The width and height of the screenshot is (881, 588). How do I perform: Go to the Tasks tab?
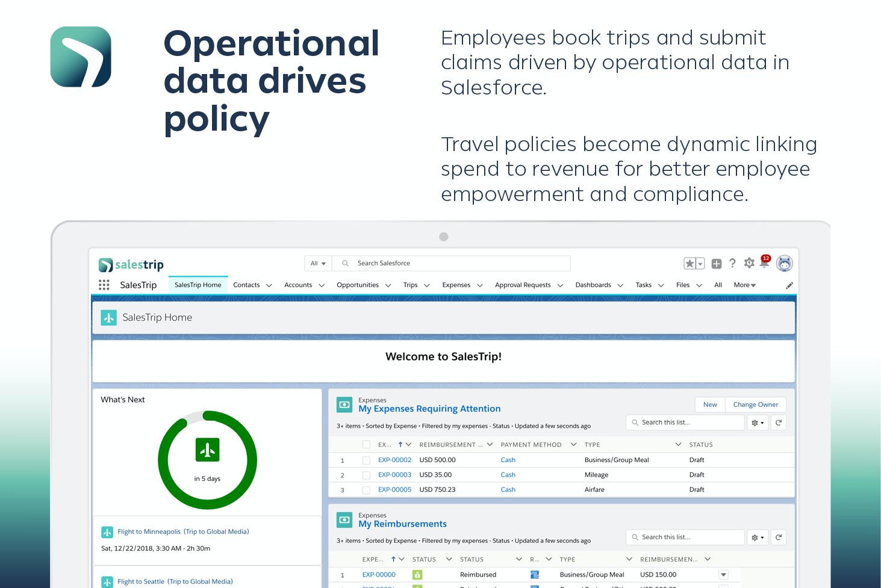point(644,285)
